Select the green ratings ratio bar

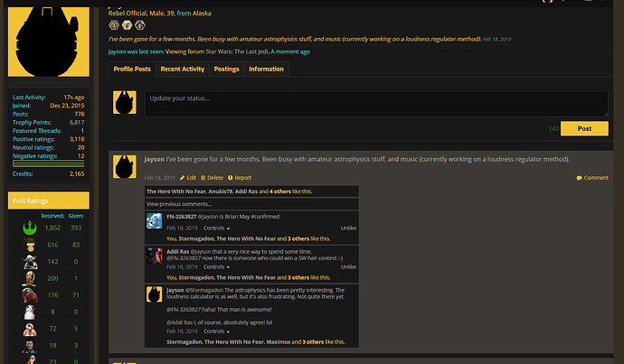(x=49, y=163)
